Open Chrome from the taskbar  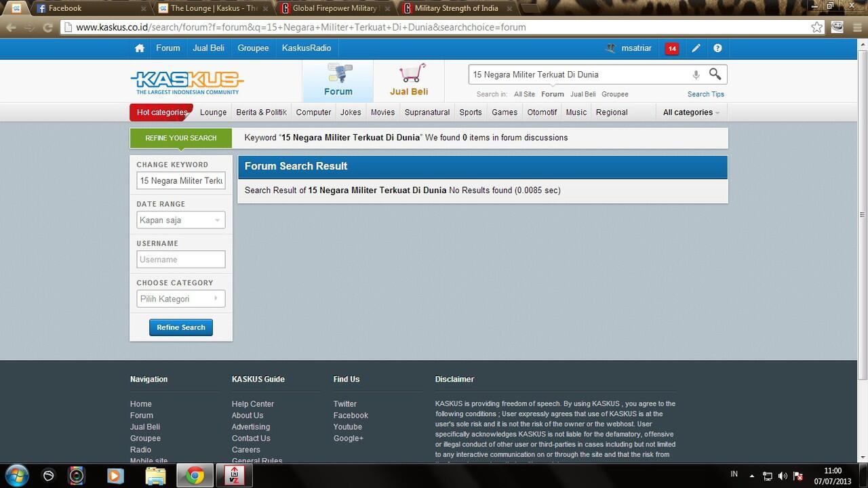click(195, 476)
